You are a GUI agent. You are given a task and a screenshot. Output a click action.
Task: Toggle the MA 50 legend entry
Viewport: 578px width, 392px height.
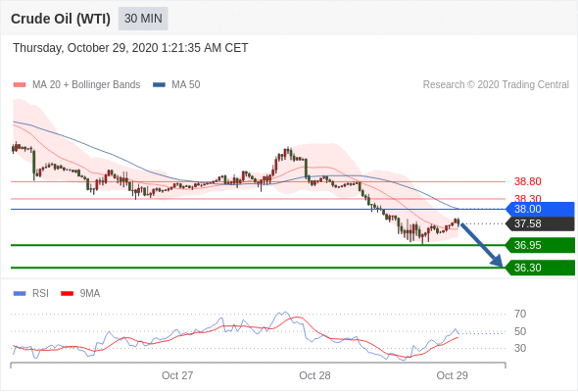[x=176, y=85]
